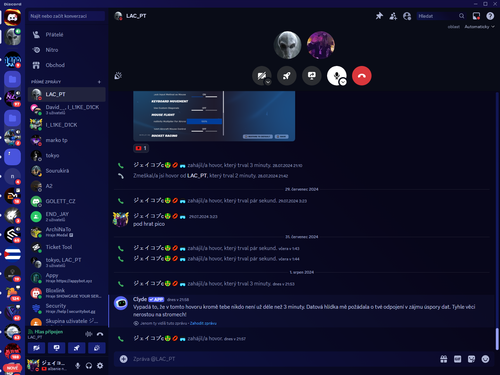Toggle camera from bottom-left voice panel
Viewport: 500px width, 375px height.
(x=37, y=348)
